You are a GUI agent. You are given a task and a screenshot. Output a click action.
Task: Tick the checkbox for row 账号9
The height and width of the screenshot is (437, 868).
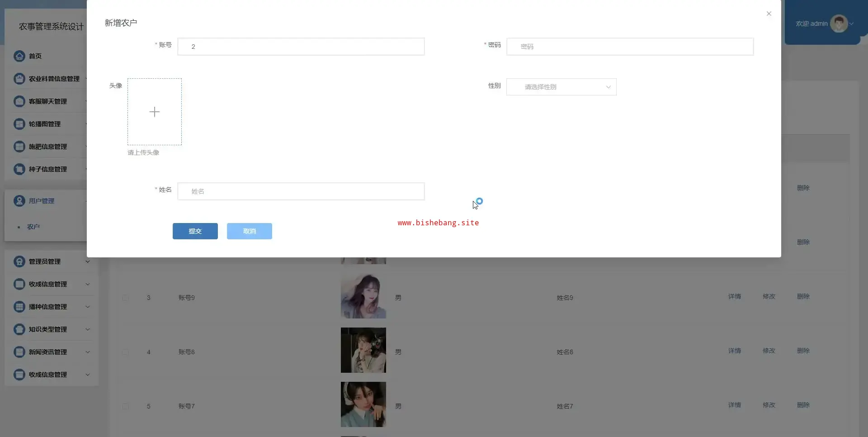(x=125, y=298)
